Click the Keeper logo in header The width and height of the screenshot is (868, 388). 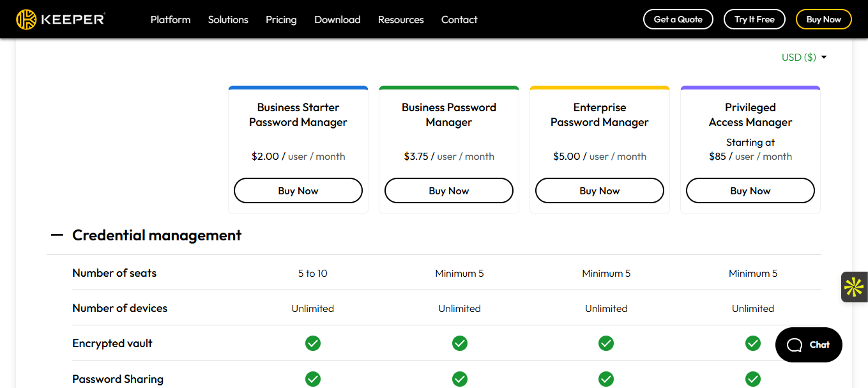click(x=61, y=19)
